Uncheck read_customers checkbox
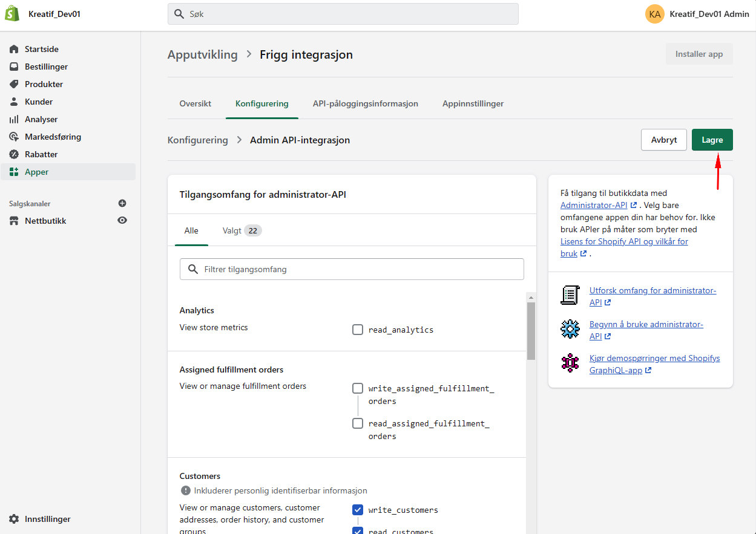The image size is (756, 534). click(x=358, y=532)
